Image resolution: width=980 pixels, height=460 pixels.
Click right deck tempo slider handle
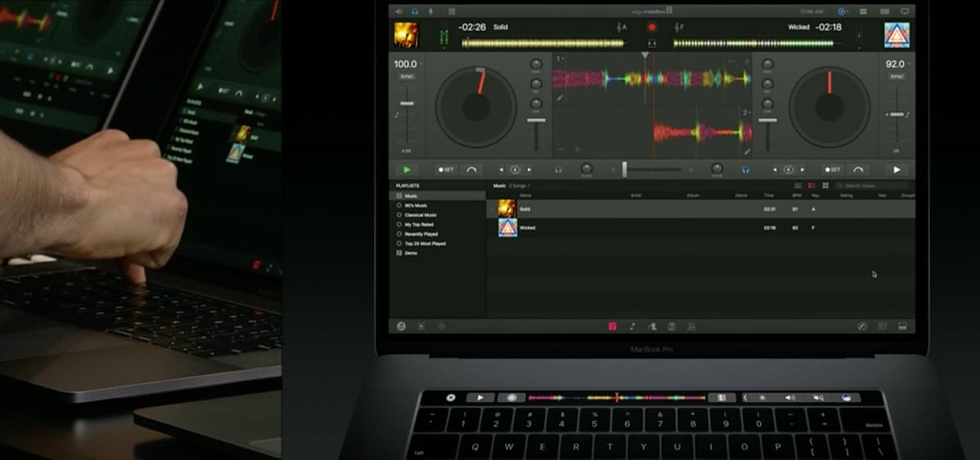point(897,115)
